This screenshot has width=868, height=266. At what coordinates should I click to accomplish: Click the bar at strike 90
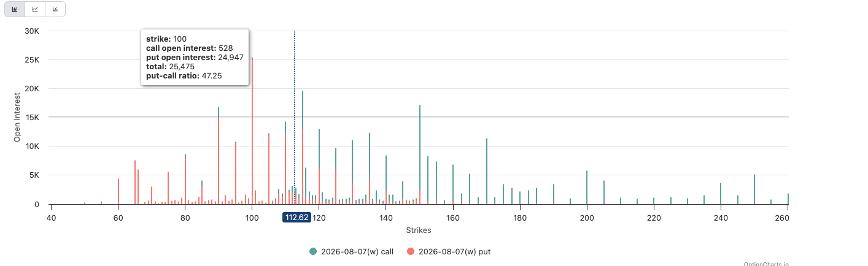click(x=219, y=156)
